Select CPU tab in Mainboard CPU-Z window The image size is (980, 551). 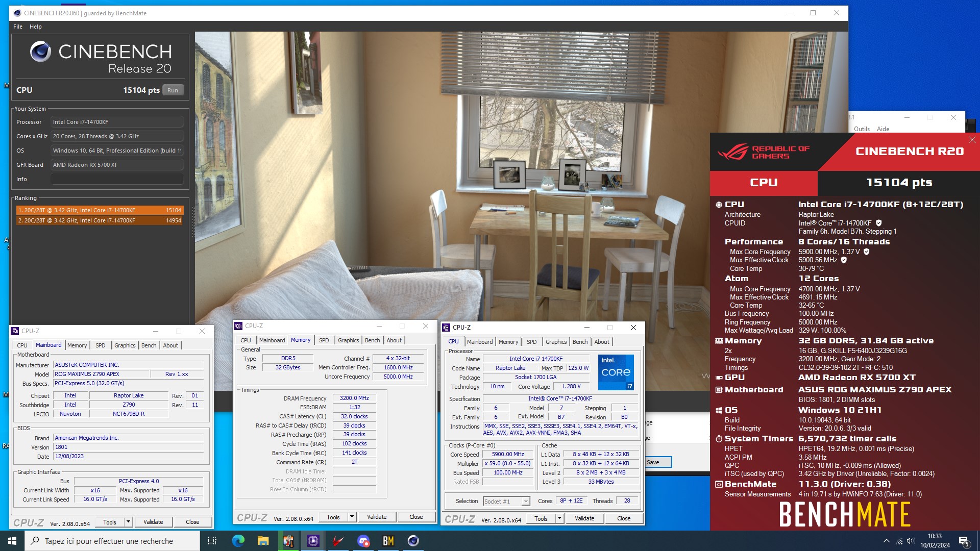point(22,345)
